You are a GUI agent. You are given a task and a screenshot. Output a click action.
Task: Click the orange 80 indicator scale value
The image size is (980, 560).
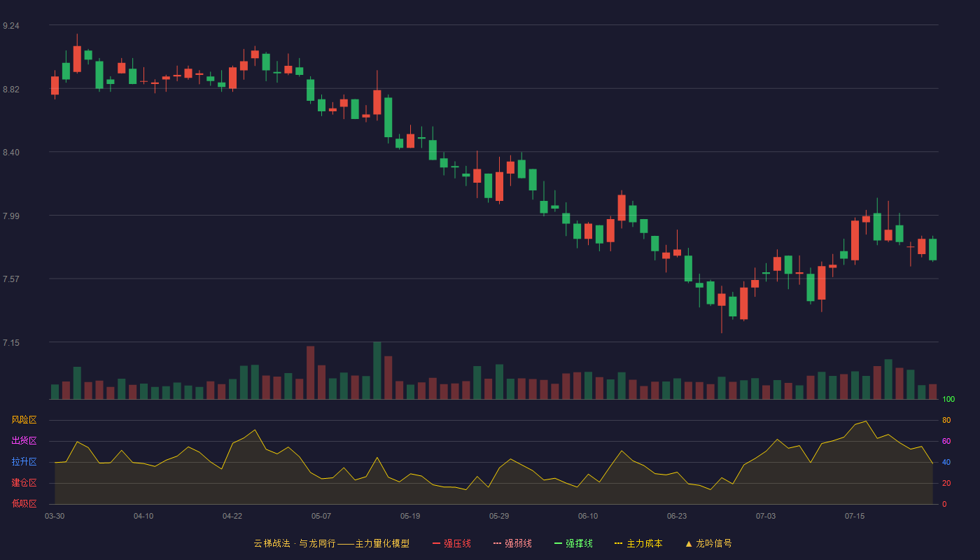946,421
